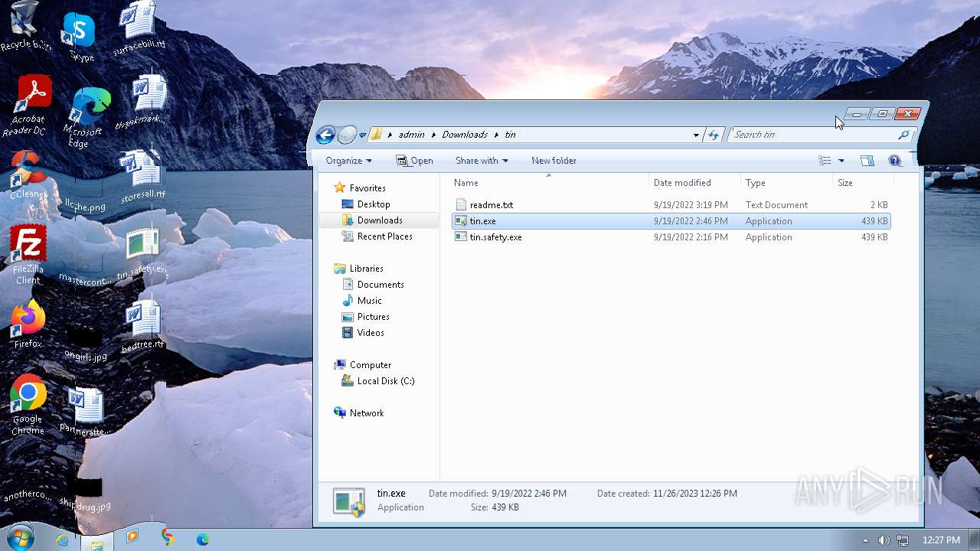This screenshot has height=551, width=980.
Task: Select the FileZilla Client desktop icon
Action: (x=28, y=254)
